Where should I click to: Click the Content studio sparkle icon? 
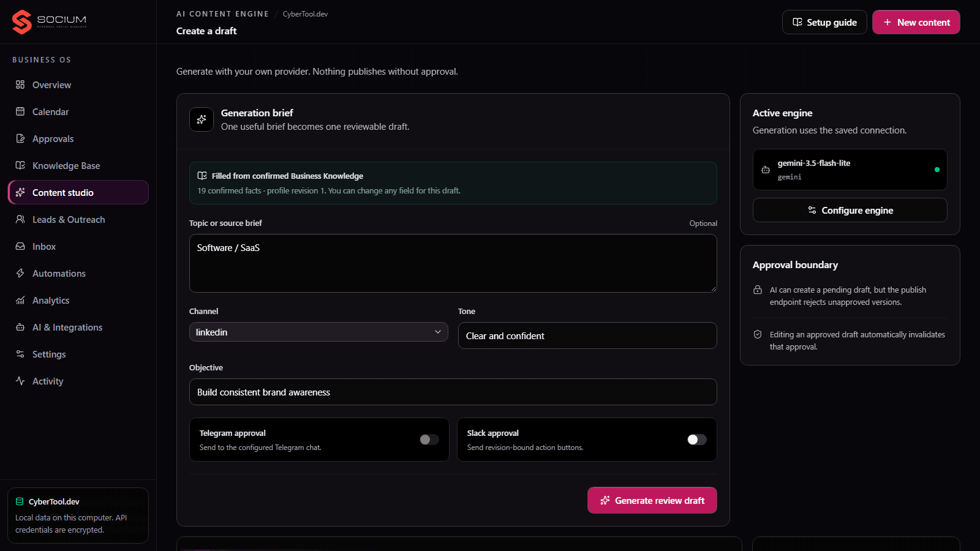[20, 192]
